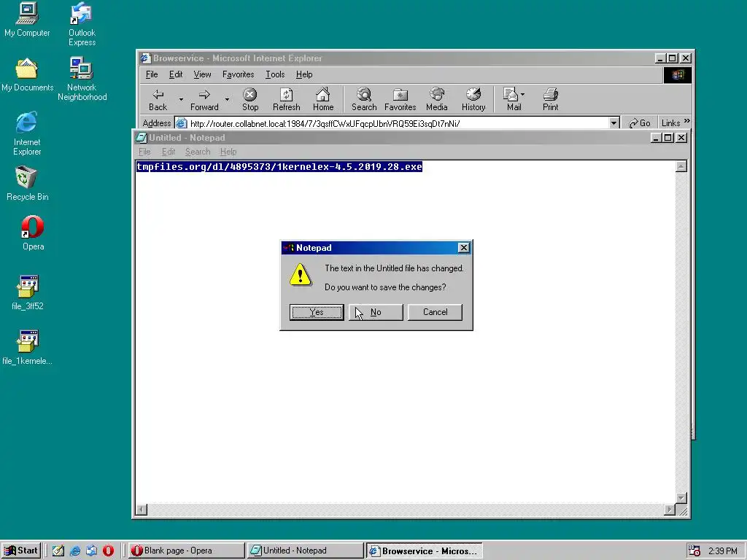Click Yes to save changes
The width and height of the screenshot is (747, 560).
[x=317, y=312]
